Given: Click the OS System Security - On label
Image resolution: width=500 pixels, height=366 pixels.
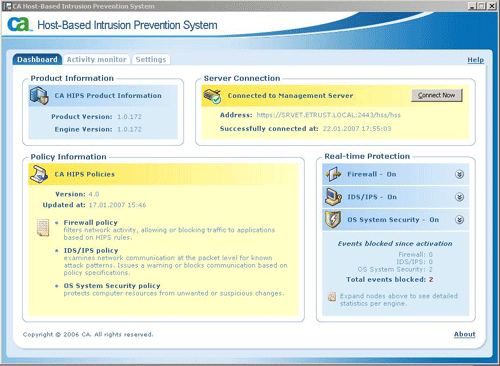Looking at the screenshot, I should click(x=393, y=220).
